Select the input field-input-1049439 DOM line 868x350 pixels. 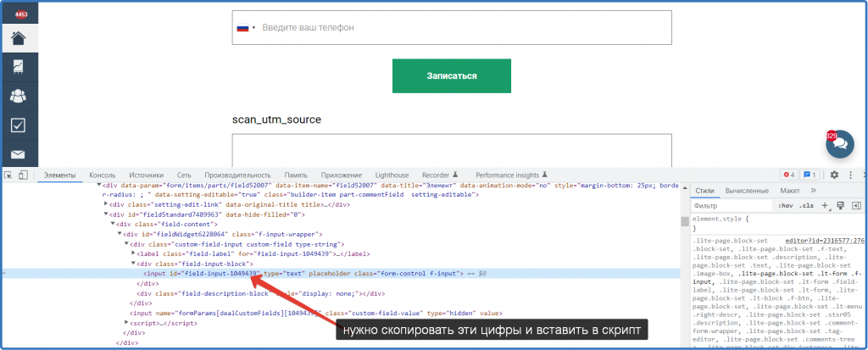coord(340,274)
